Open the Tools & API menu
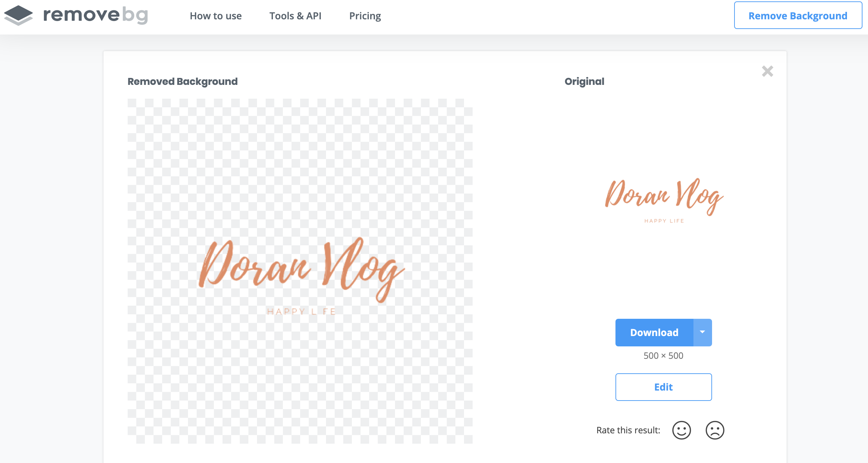Image resolution: width=868 pixels, height=463 pixels. point(295,16)
